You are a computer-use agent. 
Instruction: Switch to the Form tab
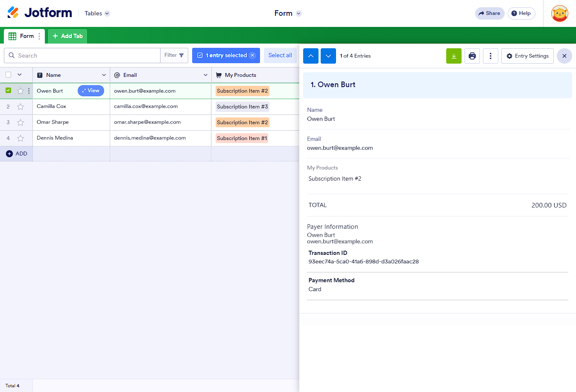click(24, 36)
